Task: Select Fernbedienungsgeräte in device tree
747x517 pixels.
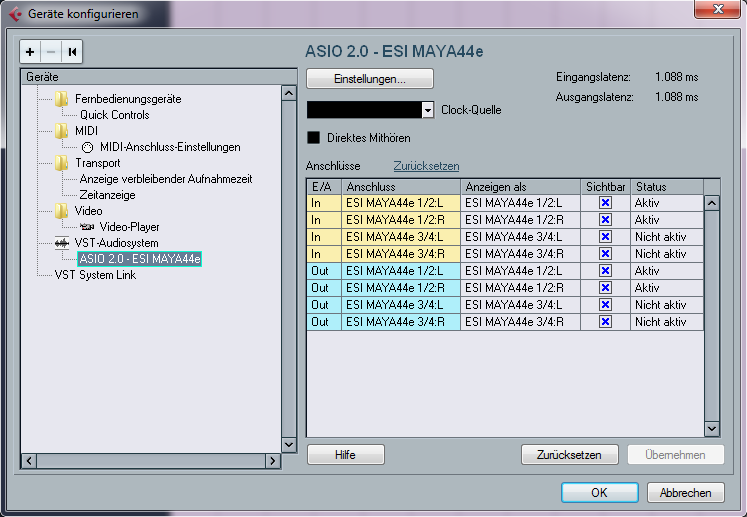Action: click(128, 99)
